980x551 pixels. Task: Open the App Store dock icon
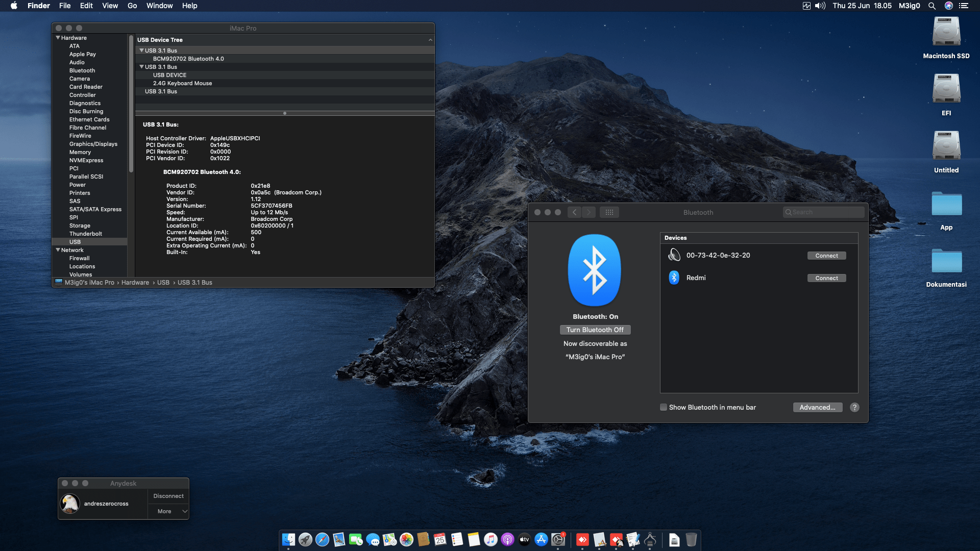pos(541,539)
